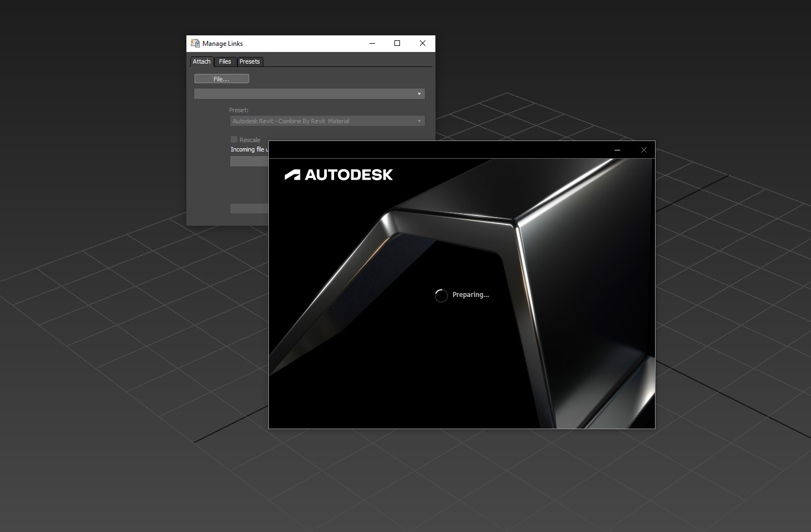The width and height of the screenshot is (811, 532).
Task: Click the Autodesk logo on splash screen
Action: [339, 175]
